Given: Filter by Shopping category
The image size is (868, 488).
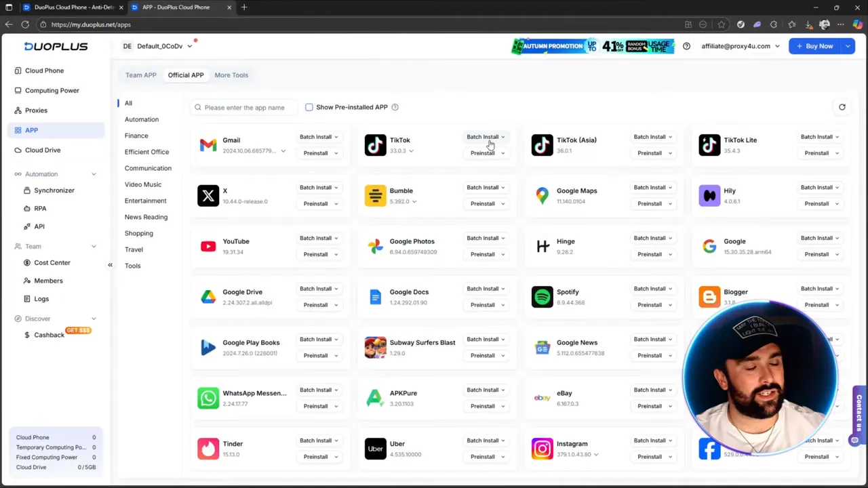Looking at the screenshot, I should (x=139, y=233).
